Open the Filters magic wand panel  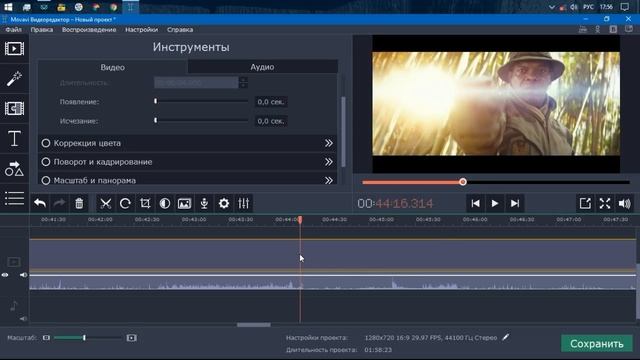tap(14, 79)
